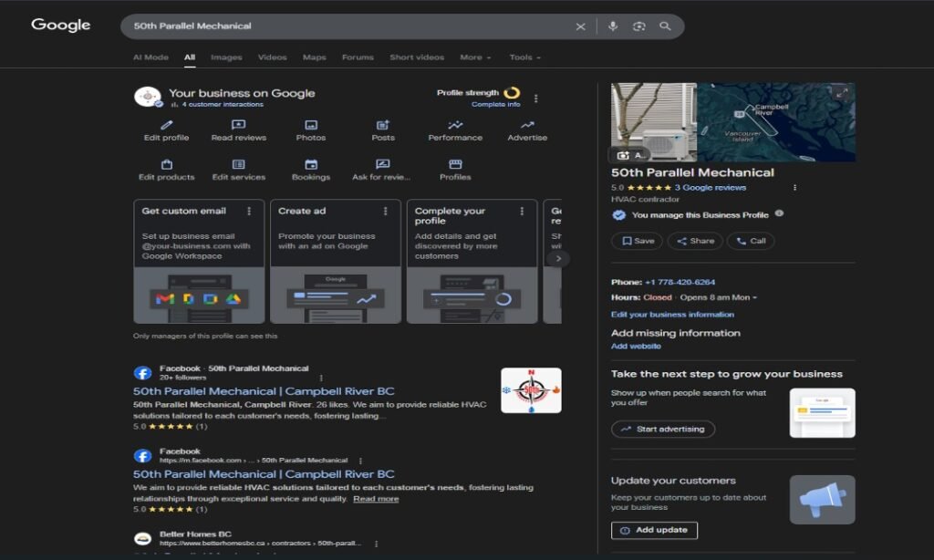Click the Start advertising button
Image resolution: width=934 pixels, height=560 pixels.
(663, 429)
